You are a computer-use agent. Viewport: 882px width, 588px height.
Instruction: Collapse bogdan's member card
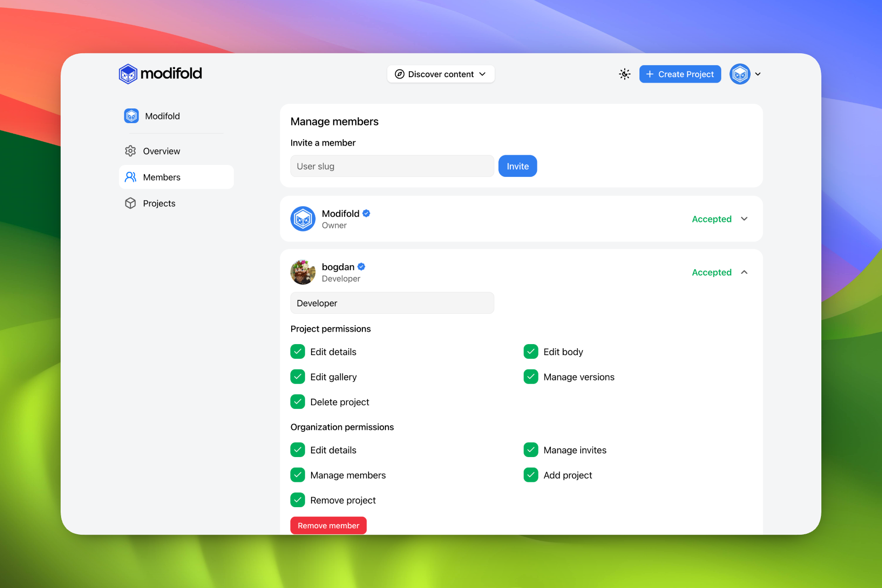click(744, 272)
